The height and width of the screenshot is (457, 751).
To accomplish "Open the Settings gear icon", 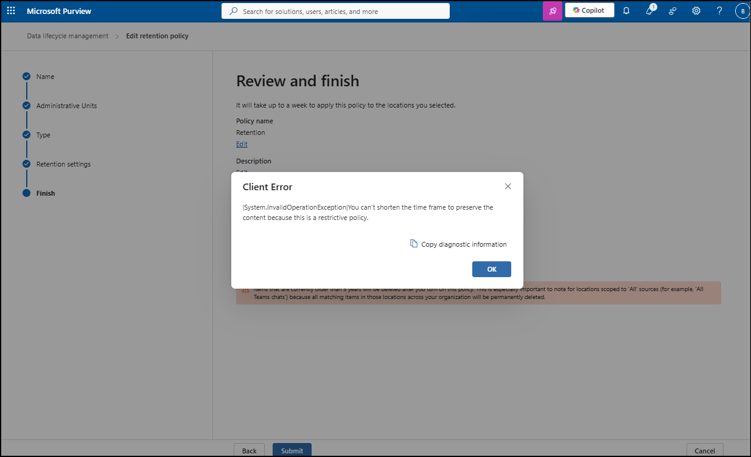I will pos(696,11).
